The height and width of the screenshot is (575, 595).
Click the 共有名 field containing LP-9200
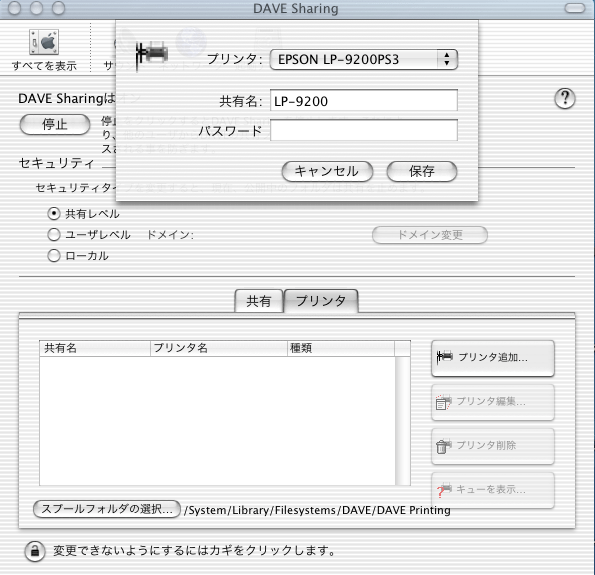coord(364,101)
